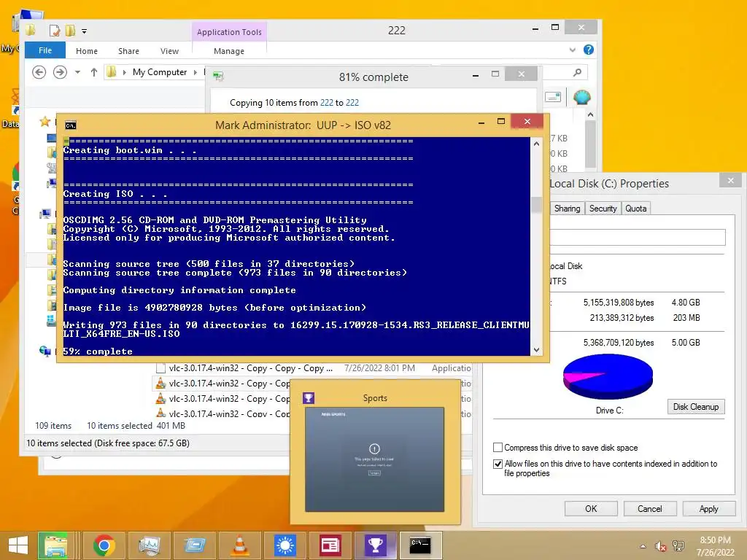The image size is (747, 560).
Task: Click the network icon in the system tray
Action: click(678, 546)
